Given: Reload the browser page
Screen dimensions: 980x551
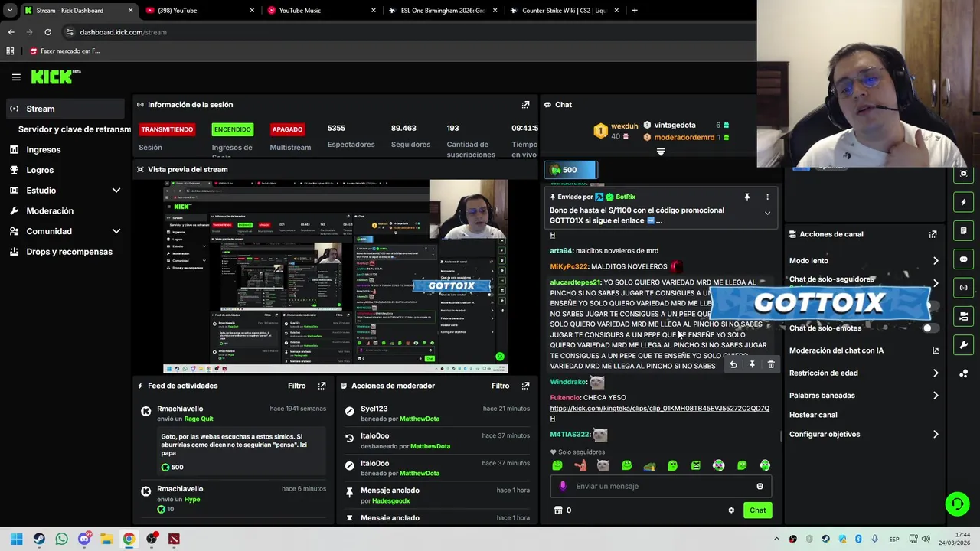Looking at the screenshot, I should click(47, 32).
